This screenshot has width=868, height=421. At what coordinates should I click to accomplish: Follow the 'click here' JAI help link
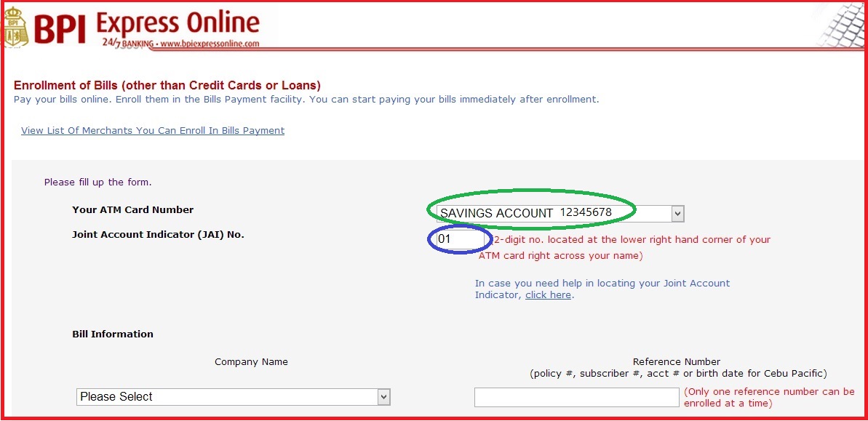pyautogui.click(x=548, y=295)
